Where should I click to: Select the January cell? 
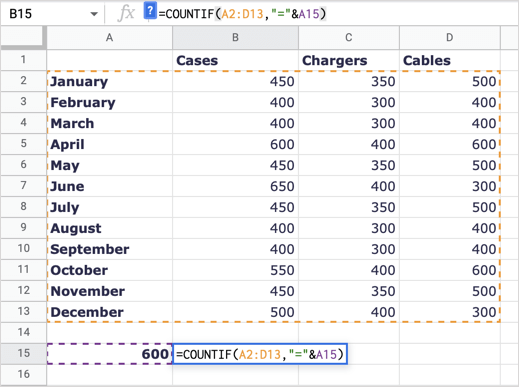tap(109, 81)
